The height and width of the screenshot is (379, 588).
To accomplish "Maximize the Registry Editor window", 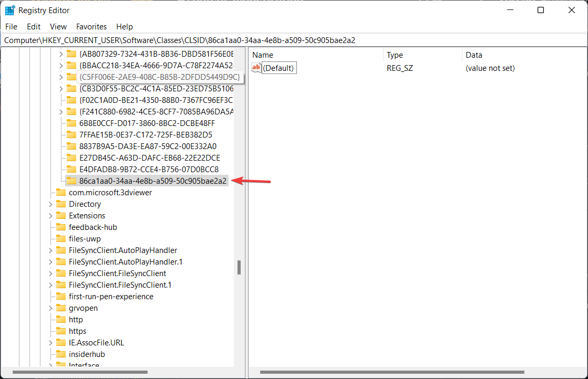I will (540, 10).
